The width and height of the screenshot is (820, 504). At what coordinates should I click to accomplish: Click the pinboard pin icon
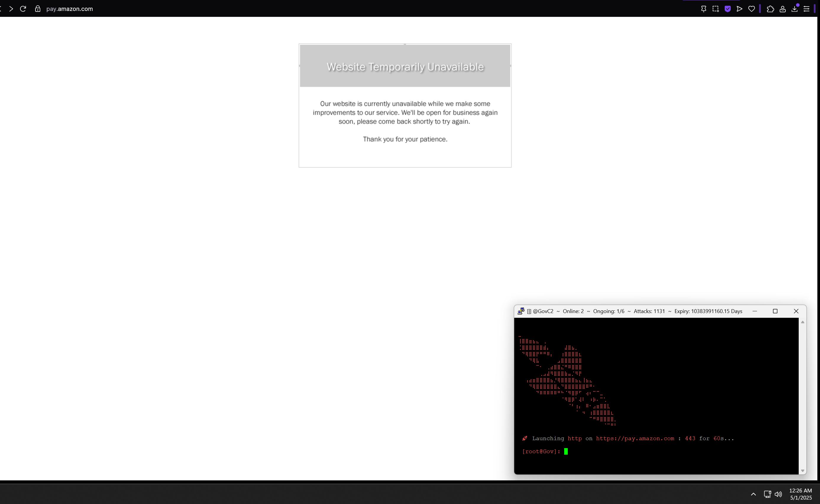click(x=703, y=9)
